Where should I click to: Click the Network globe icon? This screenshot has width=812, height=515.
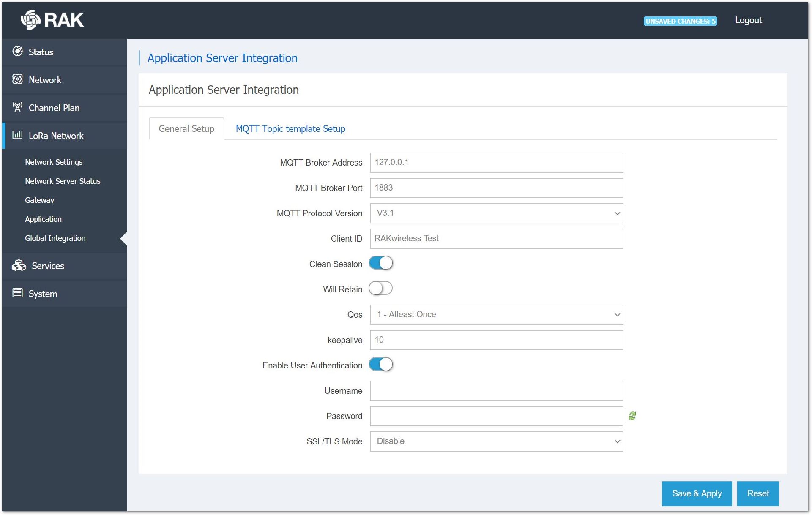17,79
